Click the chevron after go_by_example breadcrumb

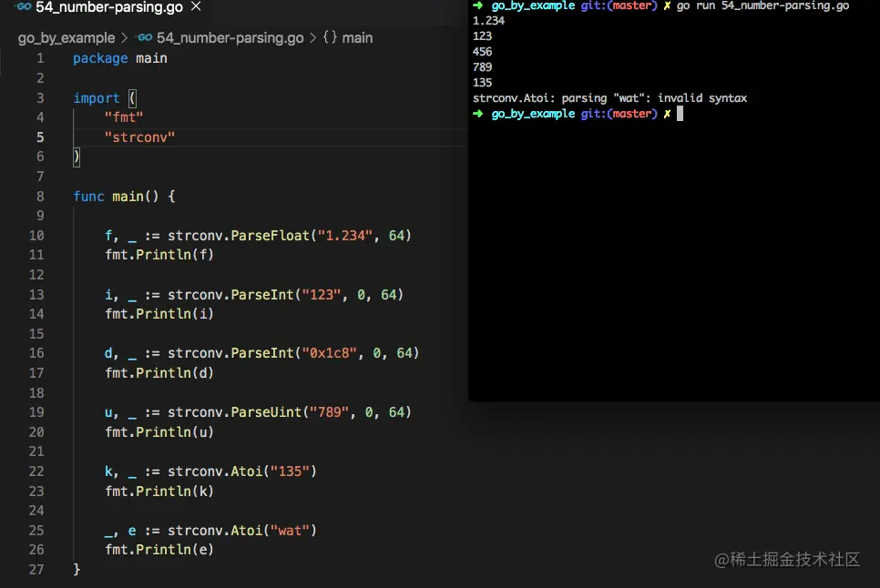[x=125, y=38]
